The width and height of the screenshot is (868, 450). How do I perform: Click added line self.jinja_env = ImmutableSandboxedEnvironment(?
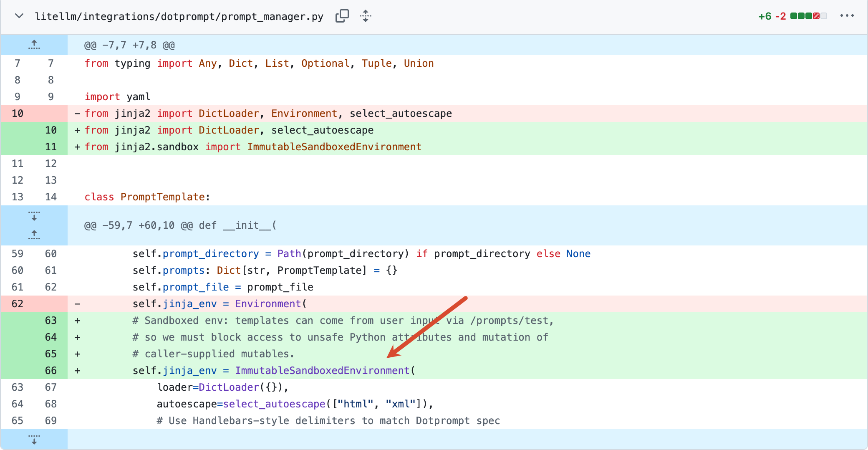pyautogui.click(x=274, y=371)
